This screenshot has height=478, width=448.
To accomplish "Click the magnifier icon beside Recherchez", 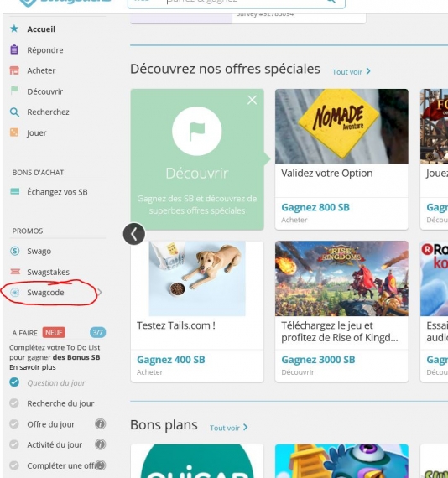I will pos(14,112).
